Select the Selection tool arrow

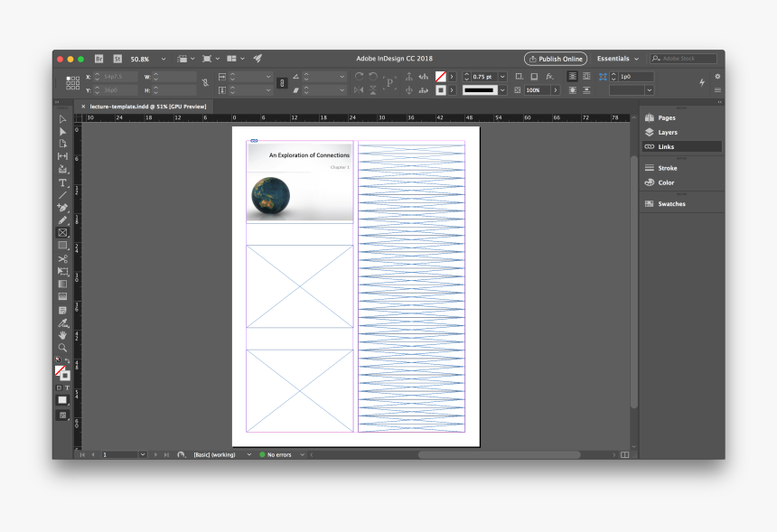[x=62, y=119]
